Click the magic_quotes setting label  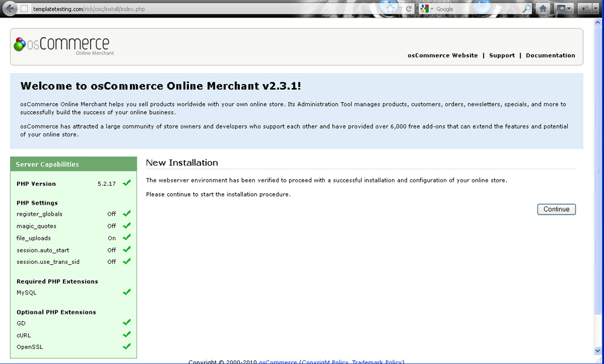(x=36, y=226)
